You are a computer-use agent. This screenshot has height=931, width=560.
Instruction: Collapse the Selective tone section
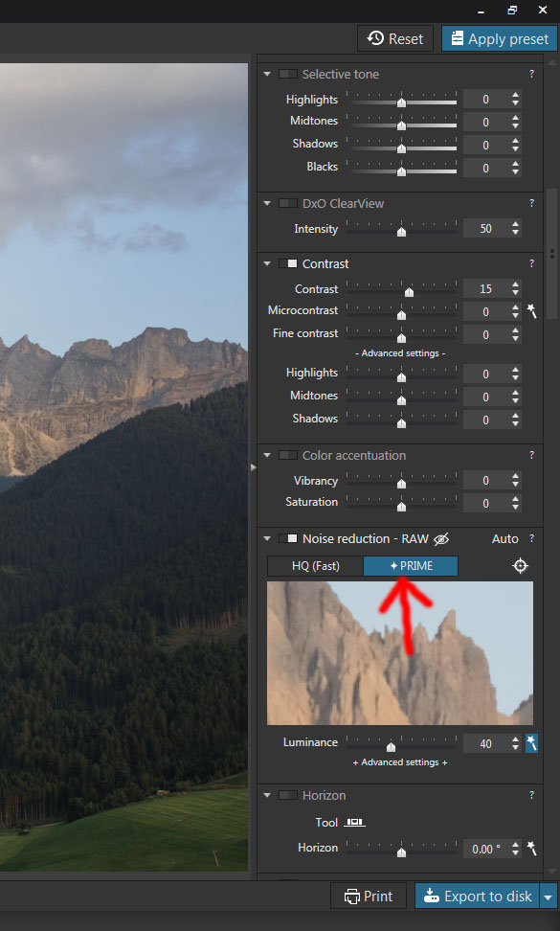pos(267,74)
